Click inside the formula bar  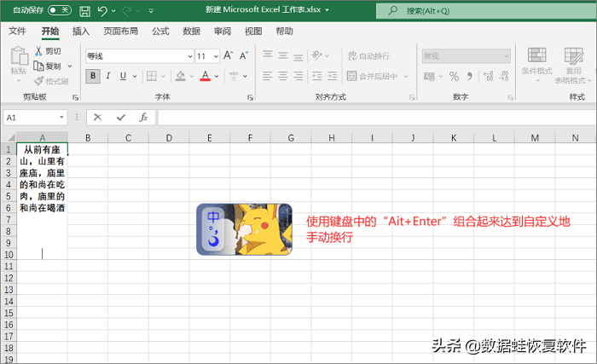coord(377,118)
